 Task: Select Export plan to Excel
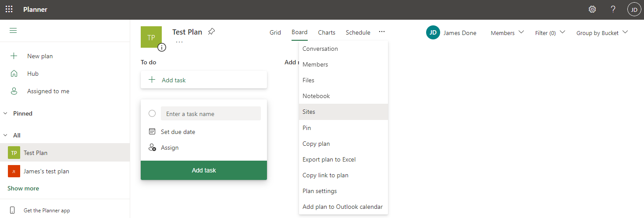click(x=343, y=159)
